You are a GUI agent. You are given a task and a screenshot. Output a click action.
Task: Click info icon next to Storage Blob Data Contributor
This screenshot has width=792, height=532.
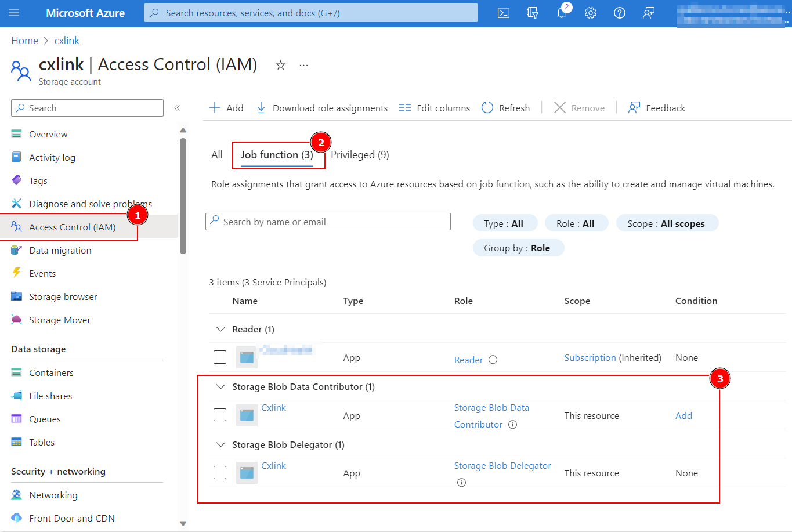point(512,425)
